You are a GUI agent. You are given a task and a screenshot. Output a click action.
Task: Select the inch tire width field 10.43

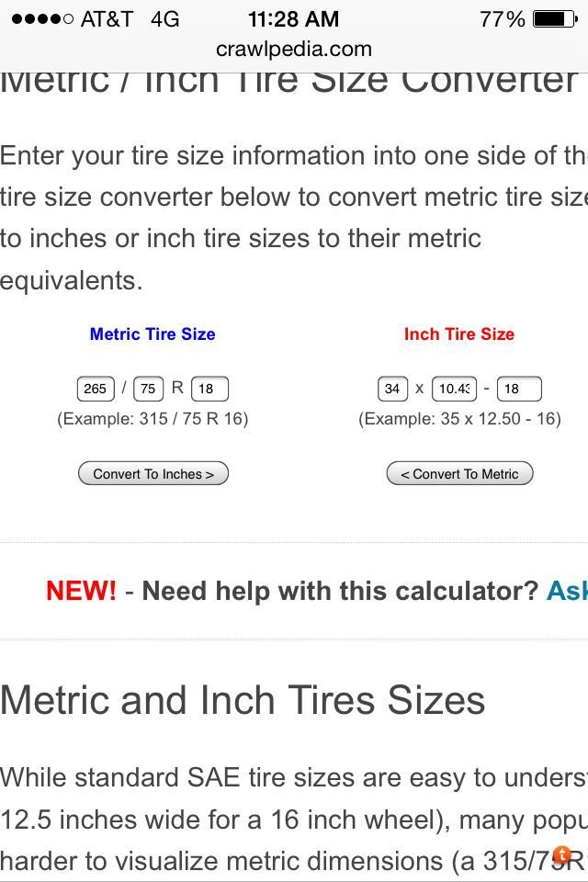[x=454, y=389]
